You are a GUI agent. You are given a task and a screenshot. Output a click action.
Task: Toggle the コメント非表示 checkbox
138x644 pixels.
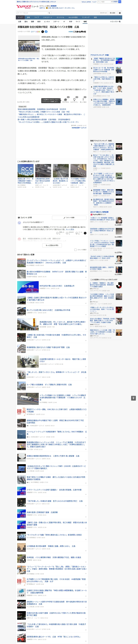point(75,250)
